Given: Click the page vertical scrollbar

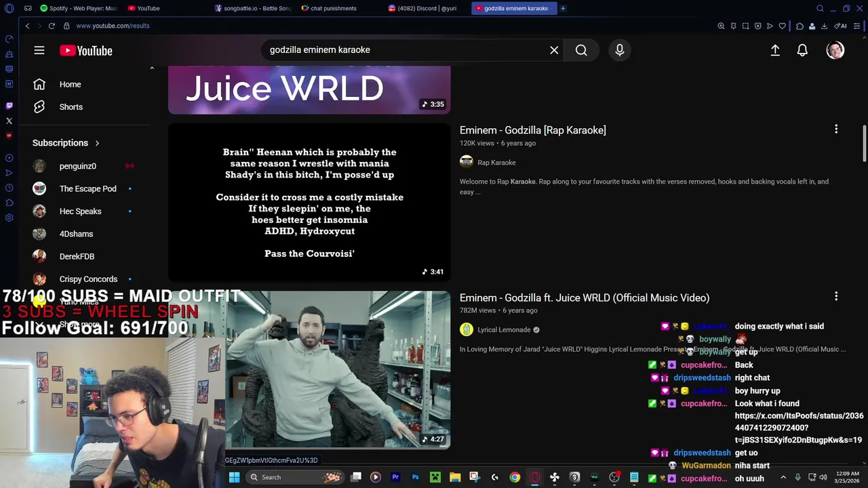Looking at the screenshot, I should (x=865, y=143).
